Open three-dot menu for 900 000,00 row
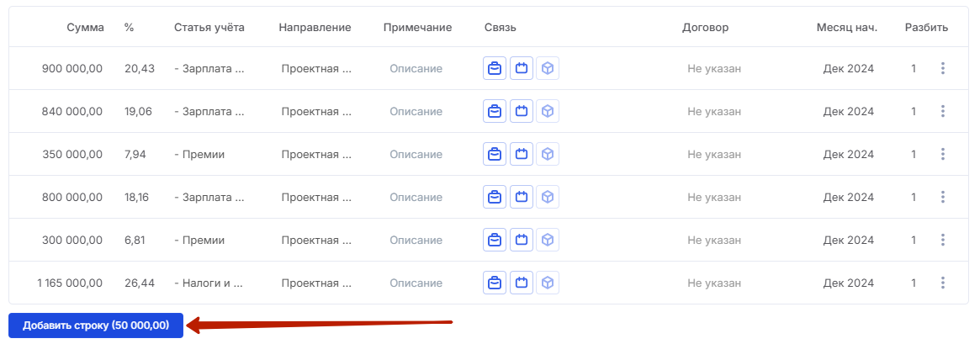Image resolution: width=980 pixels, height=344 pixels. tap(942, 68)
